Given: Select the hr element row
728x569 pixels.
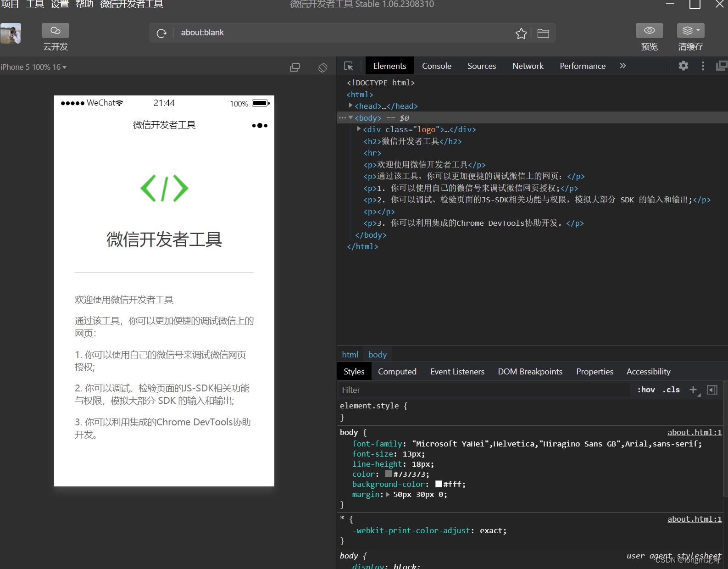Looking at the screenshot, I should coord(372,153).
